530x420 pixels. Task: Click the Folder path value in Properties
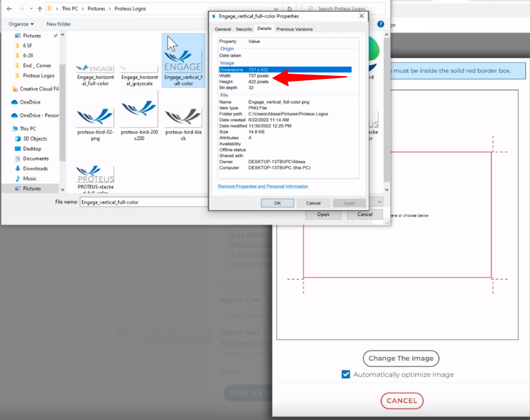pyautogui.click(x=288, y=114)
